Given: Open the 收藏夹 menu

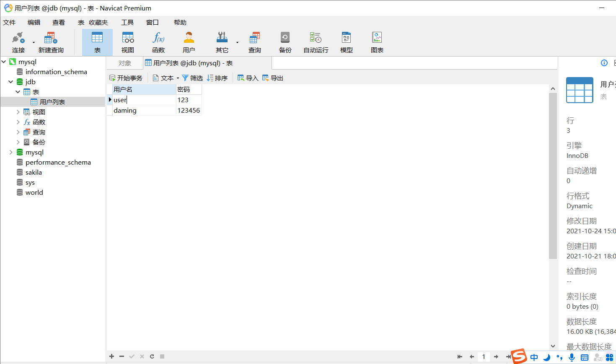Looking at the screenshot, I should pos(98,23).
